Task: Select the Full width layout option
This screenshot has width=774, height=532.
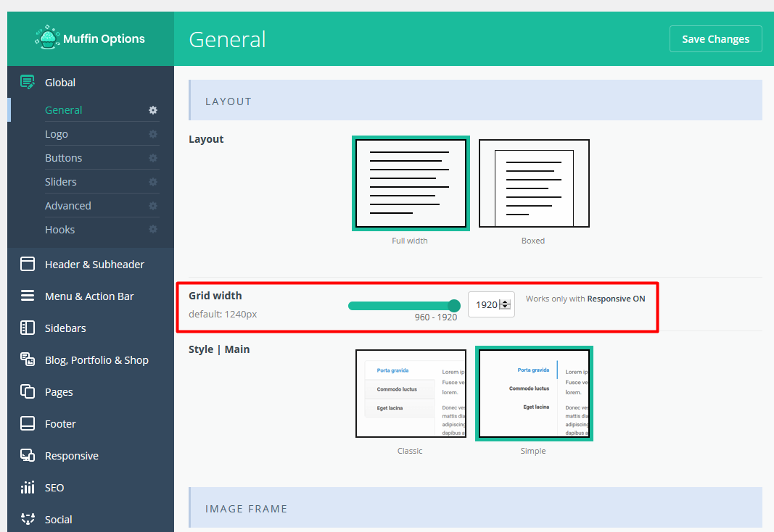Action: 411,183
